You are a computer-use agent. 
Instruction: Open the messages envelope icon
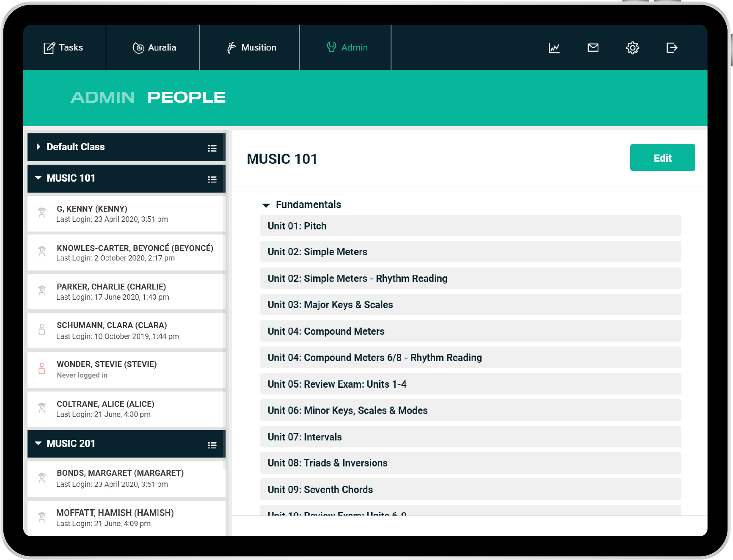(x=593, y=48)
